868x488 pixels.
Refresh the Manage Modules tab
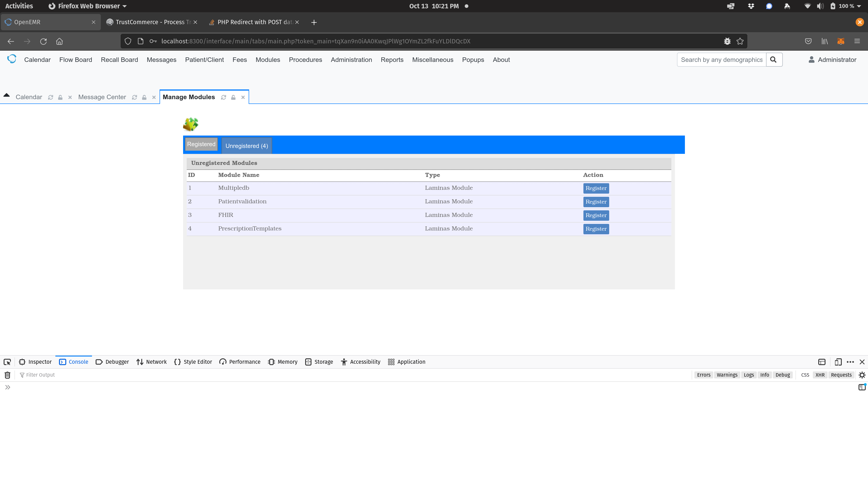click(223, 97)
